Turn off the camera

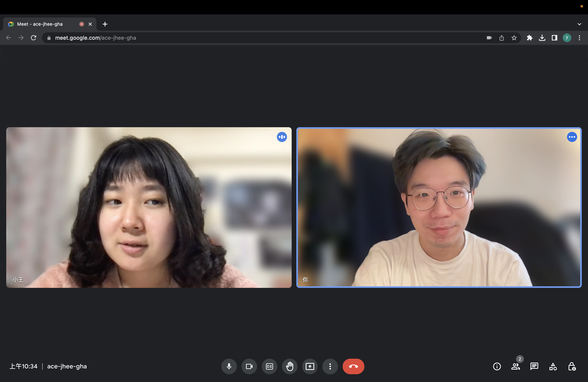[249, 366]
